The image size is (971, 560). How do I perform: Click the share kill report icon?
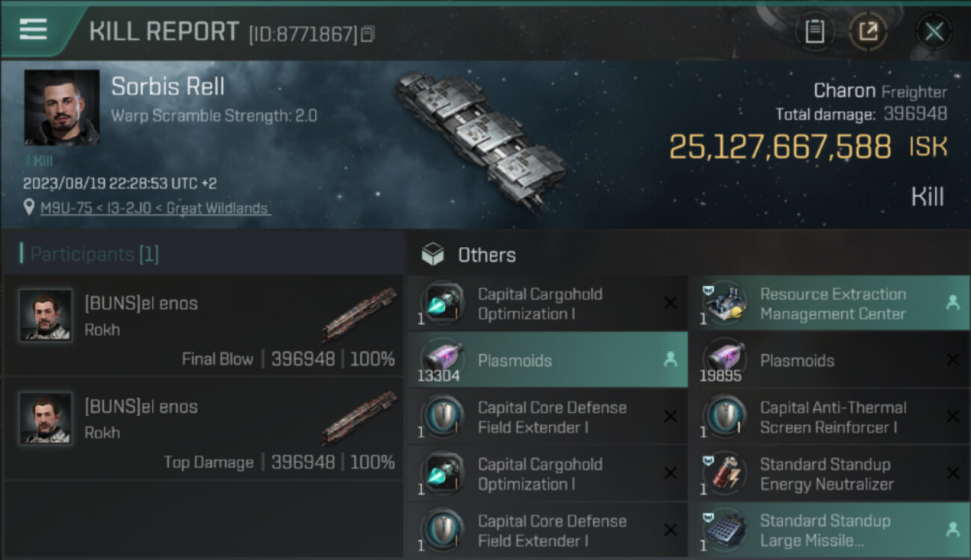coord(868,31)
